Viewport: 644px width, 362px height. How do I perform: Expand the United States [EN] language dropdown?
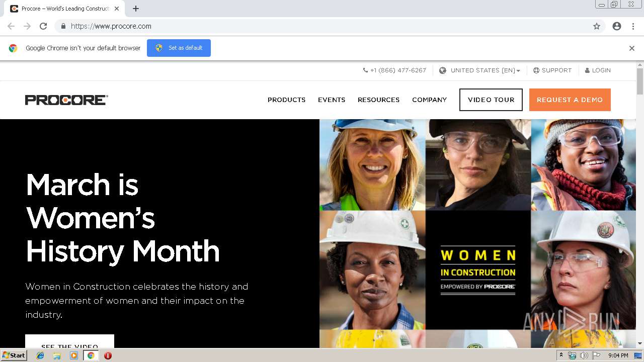click(486, 70)
